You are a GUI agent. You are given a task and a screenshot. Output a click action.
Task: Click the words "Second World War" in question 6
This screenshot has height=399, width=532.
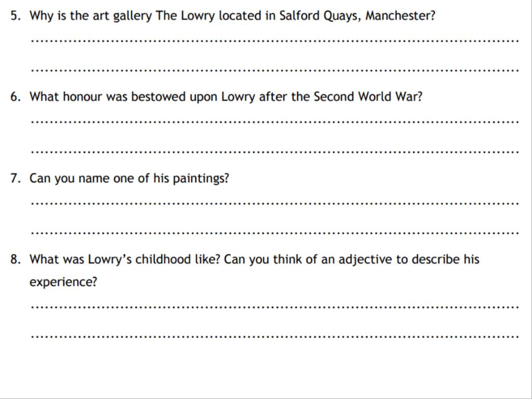[364, 97]
